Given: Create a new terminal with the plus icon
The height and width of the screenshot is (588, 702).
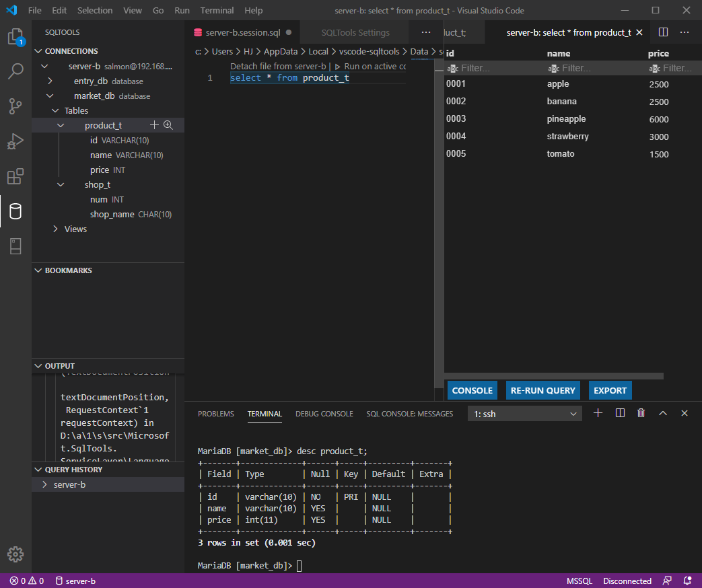Looking at the screenshot, I should click(x=598, y=413).
